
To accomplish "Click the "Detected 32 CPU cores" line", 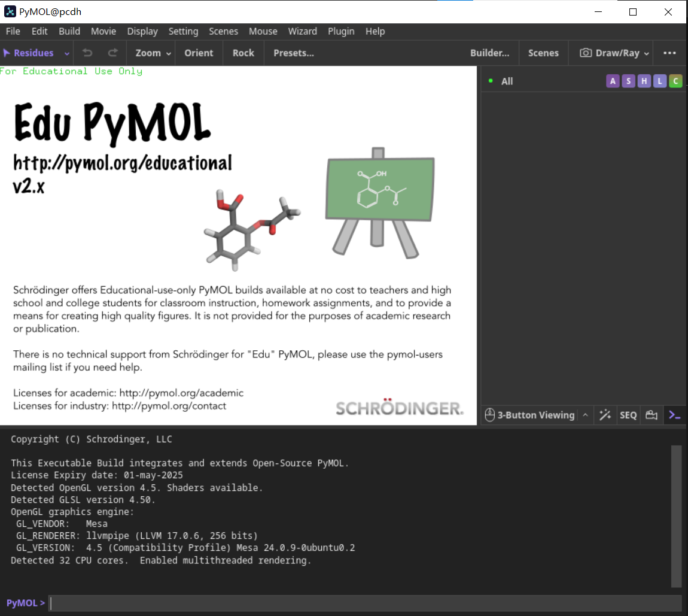I will 161,560.
